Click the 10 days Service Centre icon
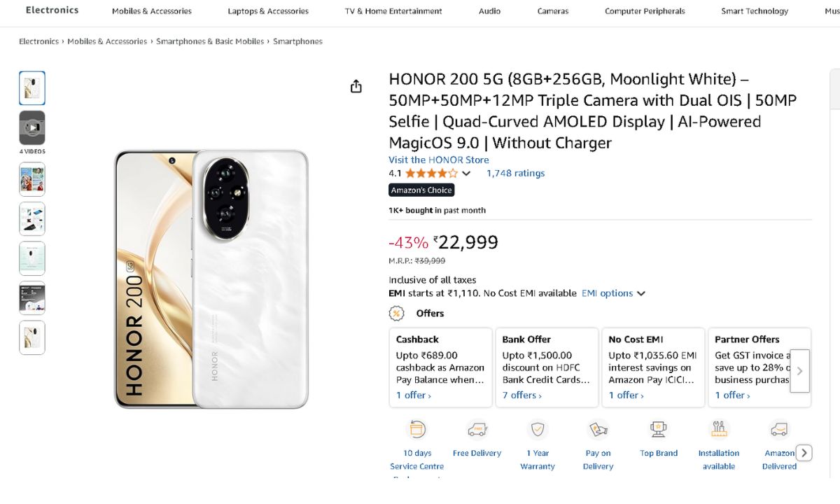840x504 pixels. pyautogui.click(x=417, y=429)
